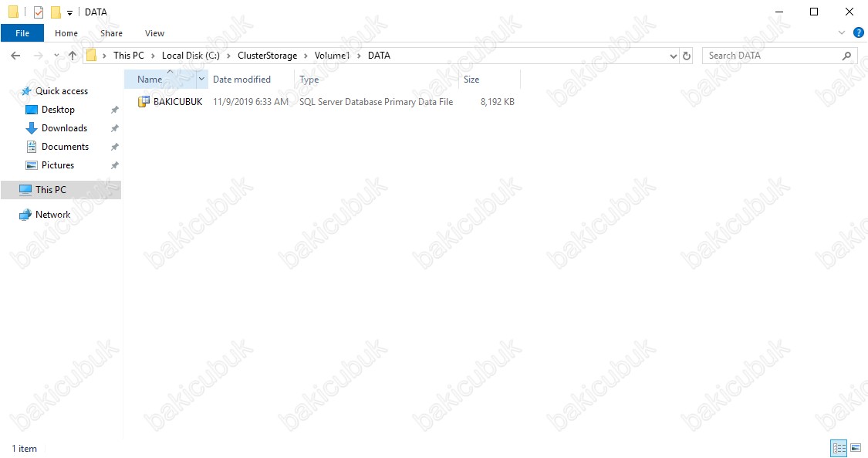Open Downloads in the navigation pane
Image resolution: width=868 pixels, height=458 pixels.
coord(64,128)
